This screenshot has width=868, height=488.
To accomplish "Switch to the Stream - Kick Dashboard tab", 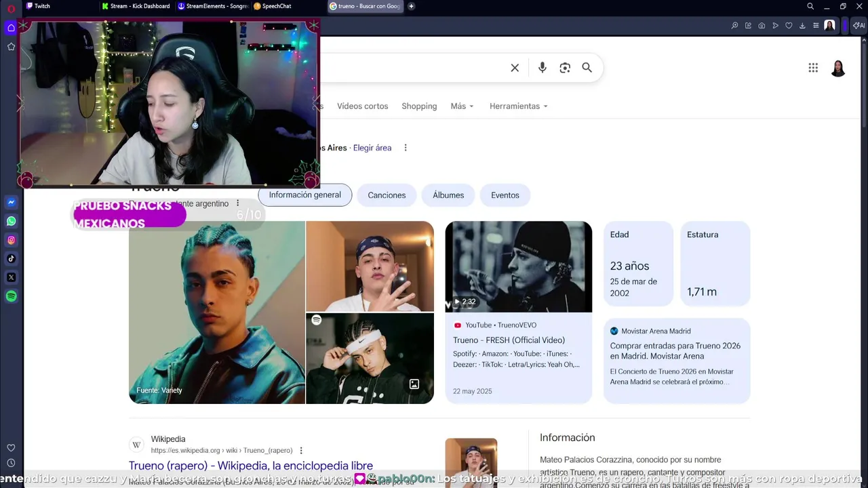I will click(136, 6).
